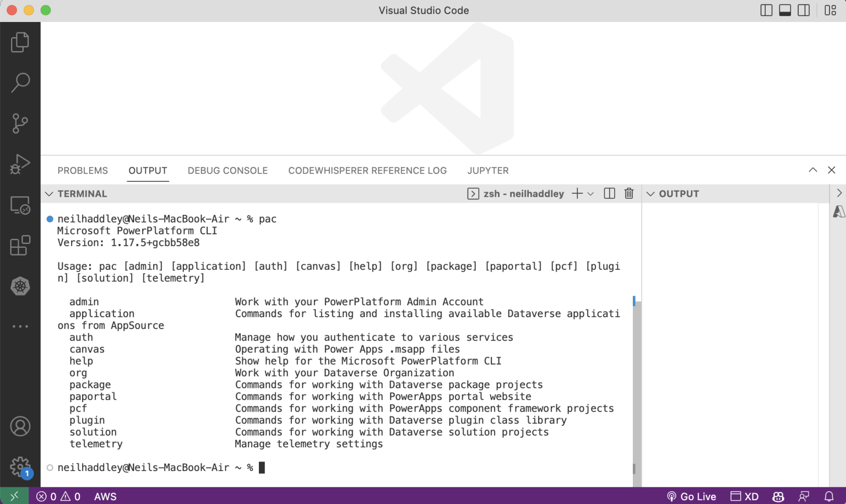The height and width of the screenshot is (504, 846).
Task: Toggle panel visibility layout button
Action: pyautogui.click(x=785, y=10)
